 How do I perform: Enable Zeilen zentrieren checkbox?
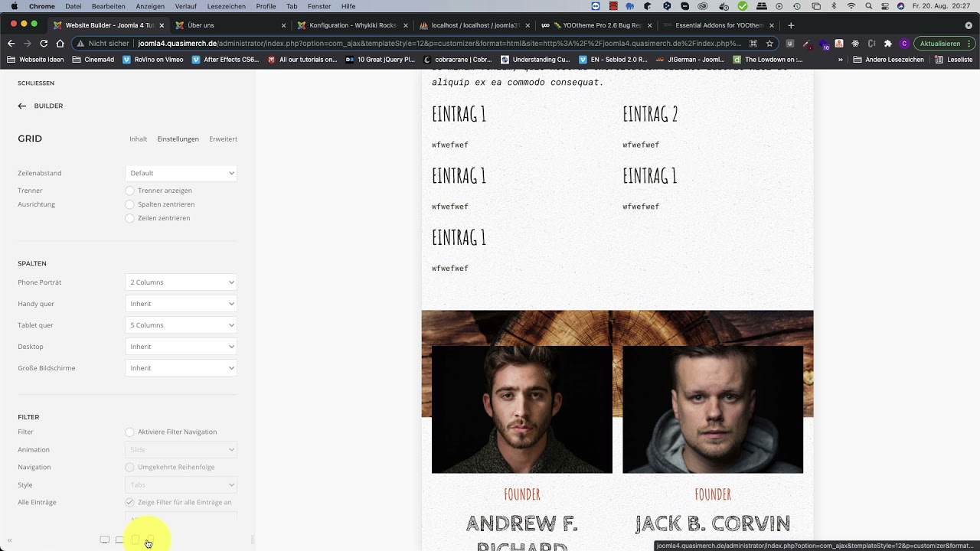pyautogui.click(x=129, y=218)
